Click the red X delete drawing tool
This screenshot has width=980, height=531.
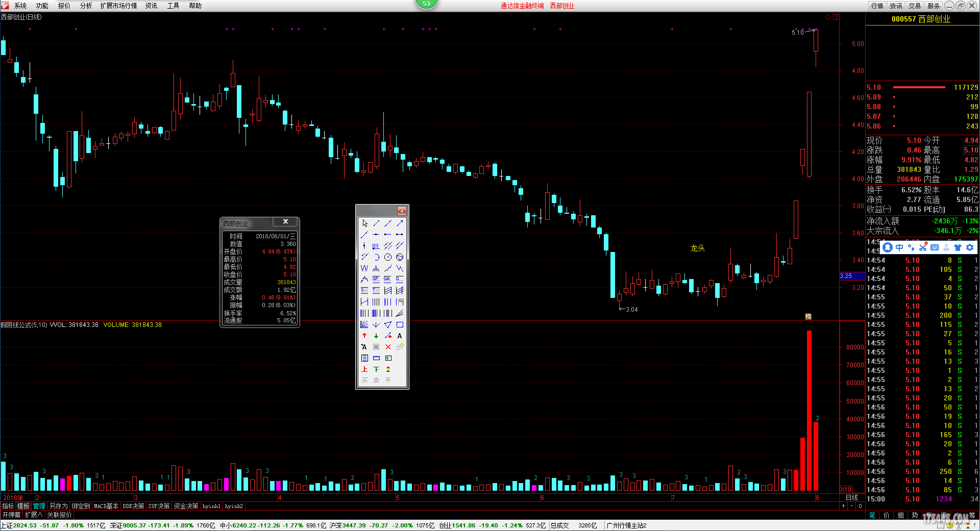[388, 347]
